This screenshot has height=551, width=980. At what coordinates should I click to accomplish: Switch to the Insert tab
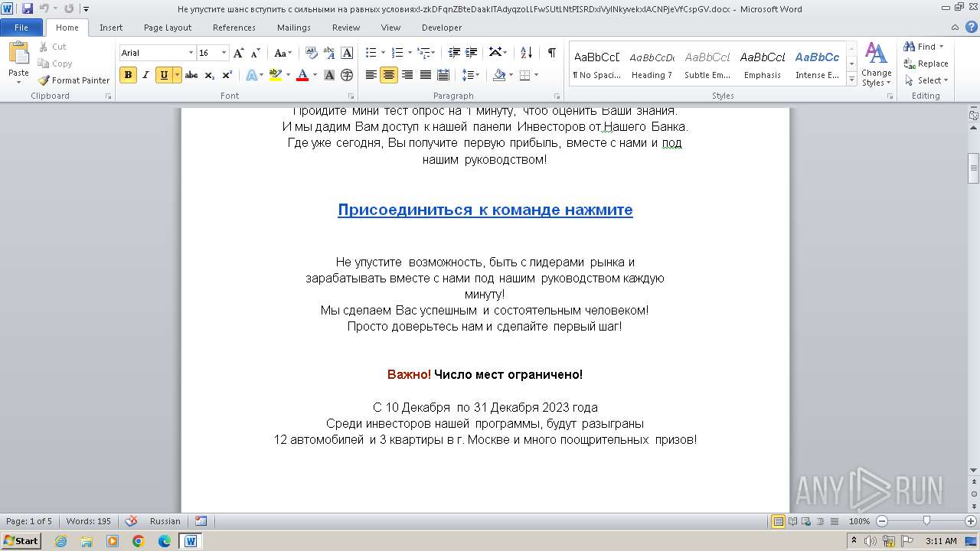pos(111,28)
